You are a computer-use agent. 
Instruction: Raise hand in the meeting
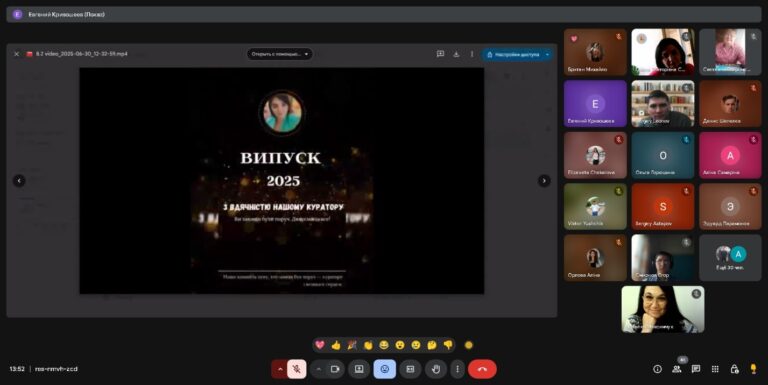pyautogui.click(x=436, y=369)
